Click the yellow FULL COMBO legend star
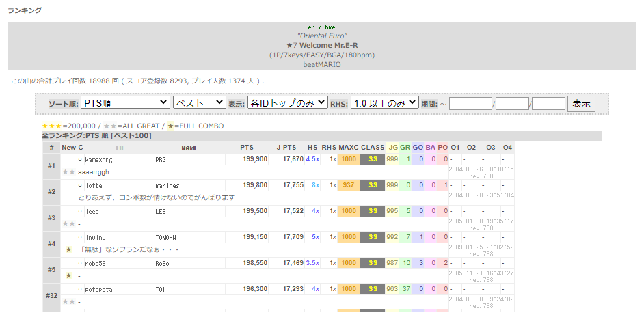Viewport: 644px width, 317px height. point(170,126)
